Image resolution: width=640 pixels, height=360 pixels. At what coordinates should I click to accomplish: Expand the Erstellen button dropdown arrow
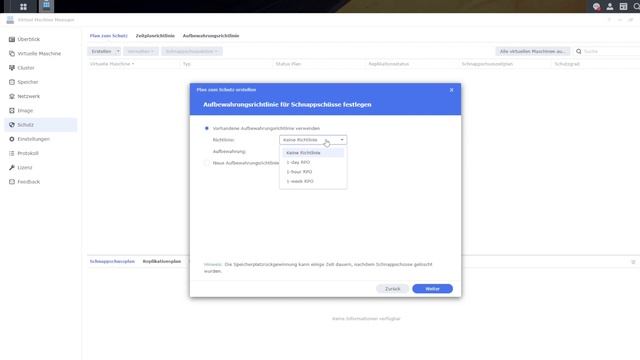point(118,51)
